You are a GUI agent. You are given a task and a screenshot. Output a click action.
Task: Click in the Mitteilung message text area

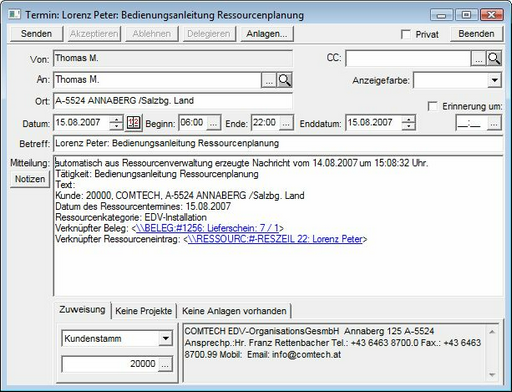278,226
